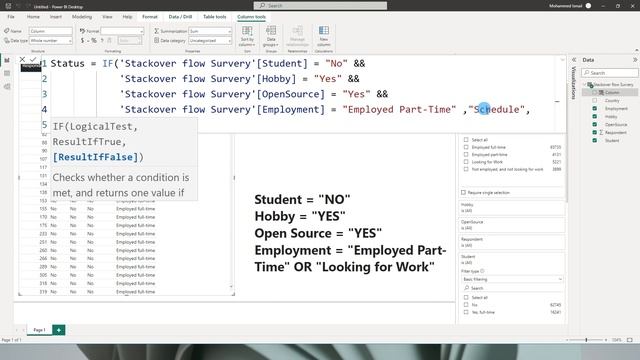Expand the Respondent filter card
Image resolution: width=640 pixels, height=360 pixels.
(512, 242)
